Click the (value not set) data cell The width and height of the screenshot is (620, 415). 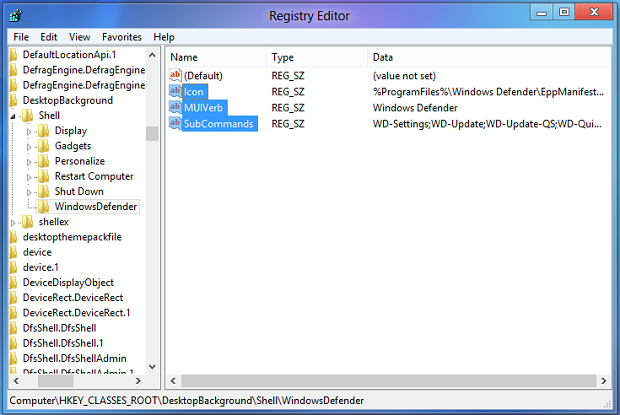pyautogui.click(x=404, y=75)
